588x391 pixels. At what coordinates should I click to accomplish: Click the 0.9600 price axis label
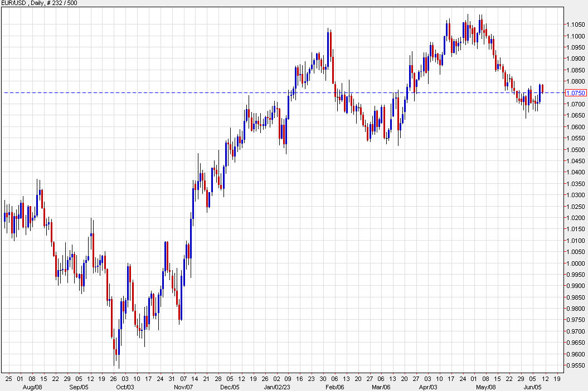pos(576,354)
